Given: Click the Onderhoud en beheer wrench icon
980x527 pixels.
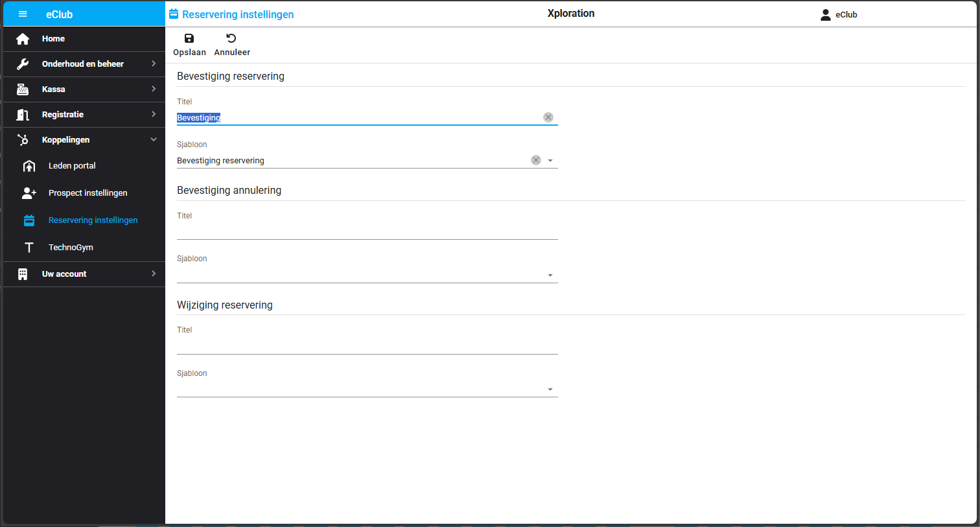Looking at the screenshot, I should 23,64.
